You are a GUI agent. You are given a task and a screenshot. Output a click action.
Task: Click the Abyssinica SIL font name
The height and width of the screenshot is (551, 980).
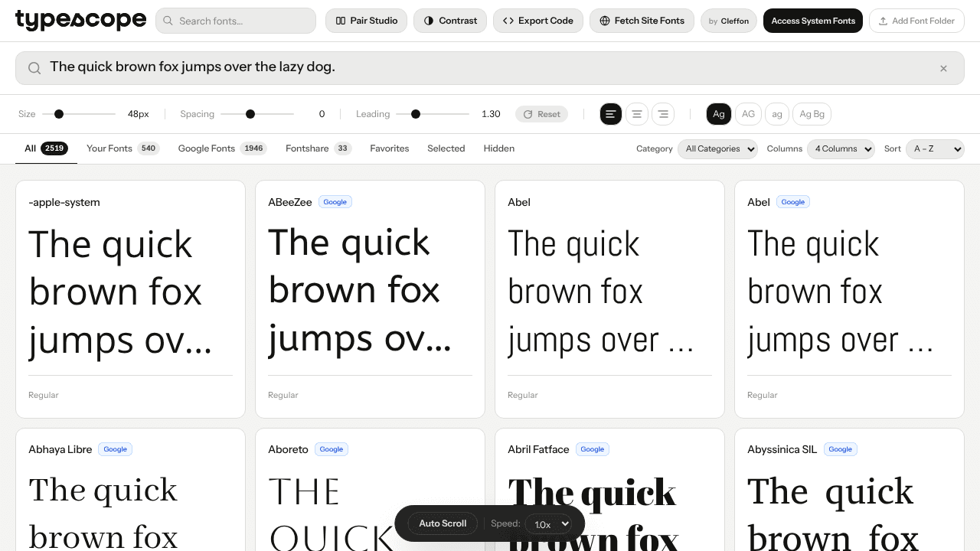point(782,449)
